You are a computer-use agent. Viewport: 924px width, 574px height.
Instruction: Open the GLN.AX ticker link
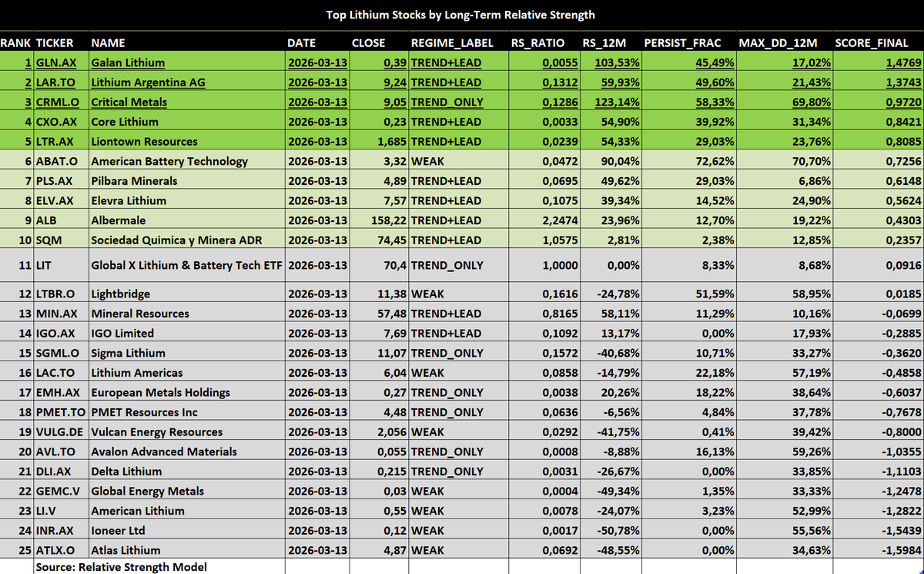[55, 62]
